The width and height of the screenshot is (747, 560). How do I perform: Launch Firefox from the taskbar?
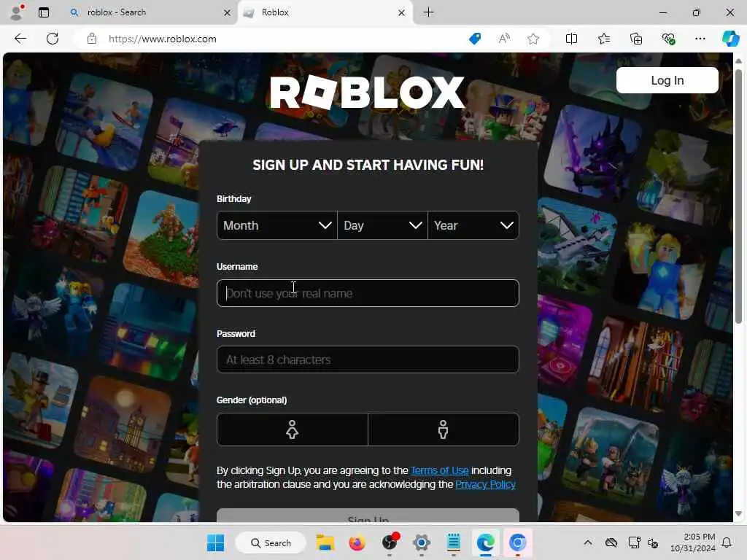357,542
